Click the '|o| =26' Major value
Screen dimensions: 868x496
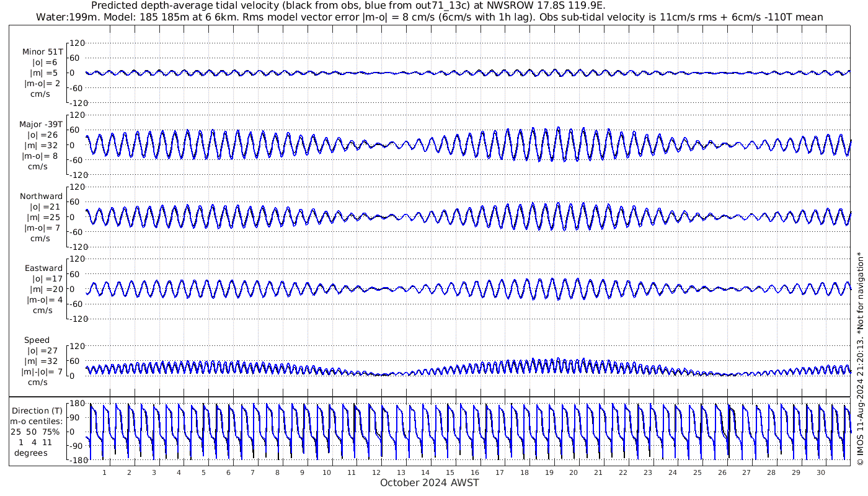(43, 135)
